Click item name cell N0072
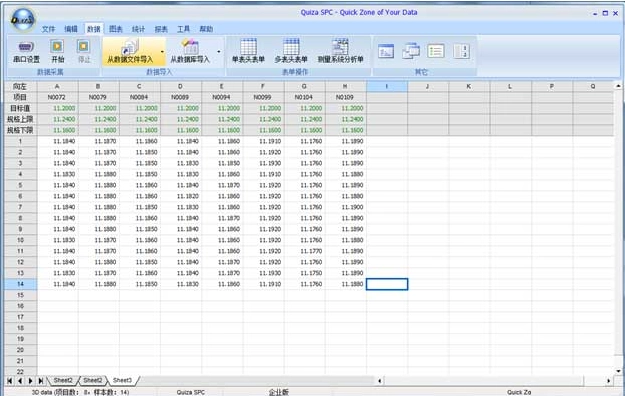625x396 pixels. tap(57, 97)
